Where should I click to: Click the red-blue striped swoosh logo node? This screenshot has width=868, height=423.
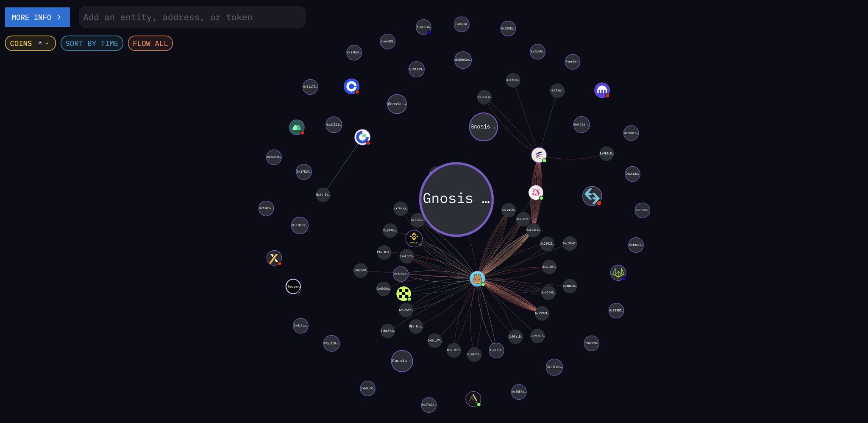[539, 155]
